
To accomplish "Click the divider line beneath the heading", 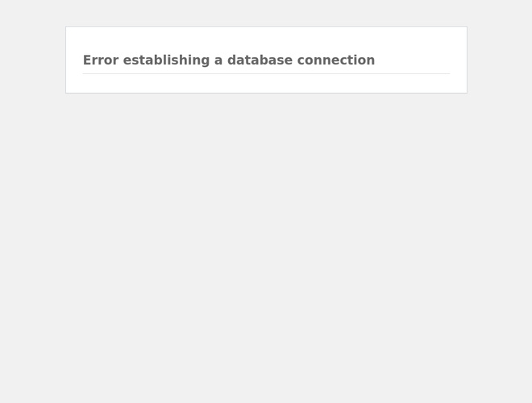I will coord(266,73).
